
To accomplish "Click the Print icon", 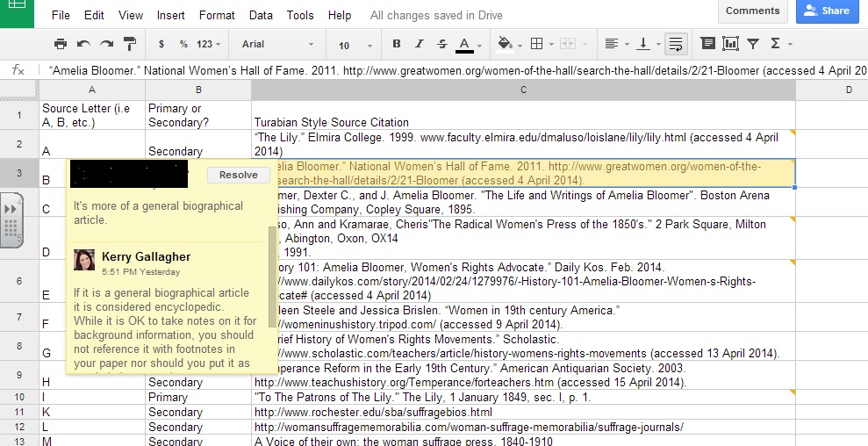I will (x=60, y=44).
